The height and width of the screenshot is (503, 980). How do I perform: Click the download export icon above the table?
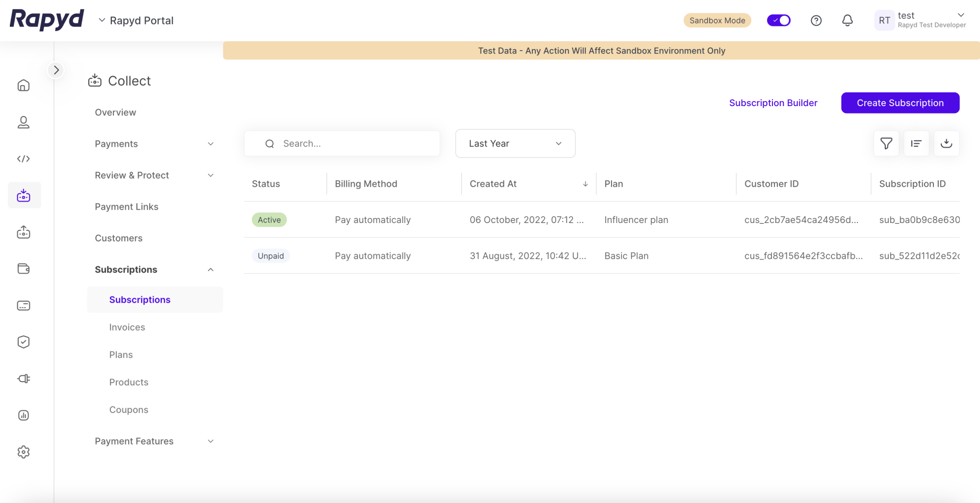click(x=947, y=143)
